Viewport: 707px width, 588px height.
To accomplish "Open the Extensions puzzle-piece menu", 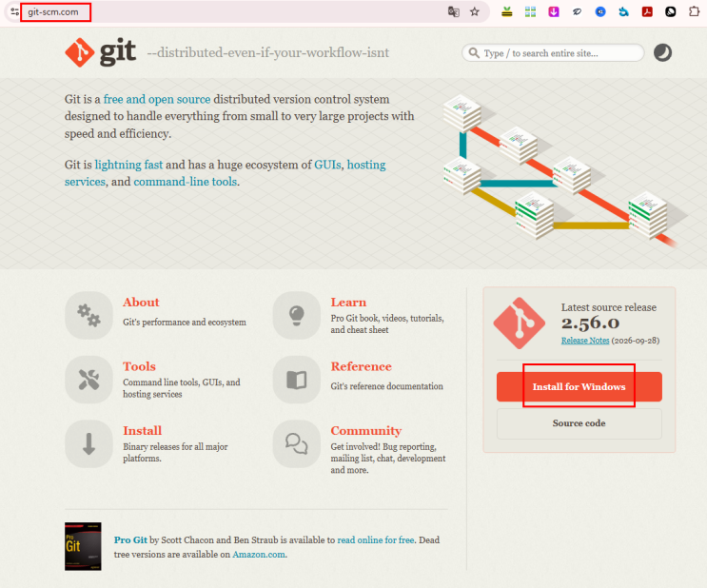I will pos(694,11).
